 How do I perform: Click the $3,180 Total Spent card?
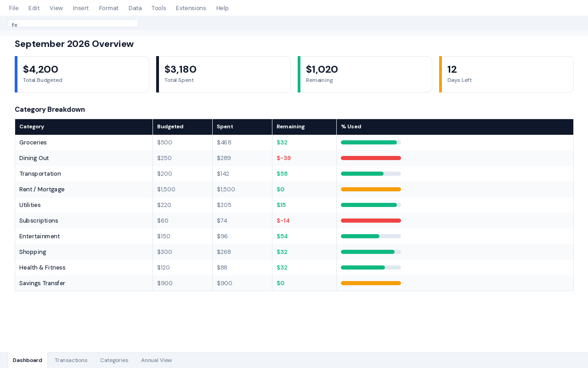[x=223, y=74]
